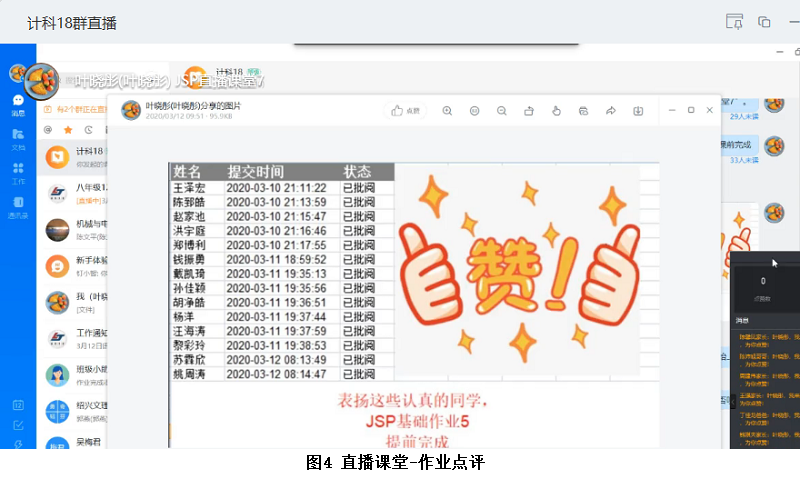This screenshot has height=479, width=800.
Task: Download the shared image
Action: tap(637, 111)
